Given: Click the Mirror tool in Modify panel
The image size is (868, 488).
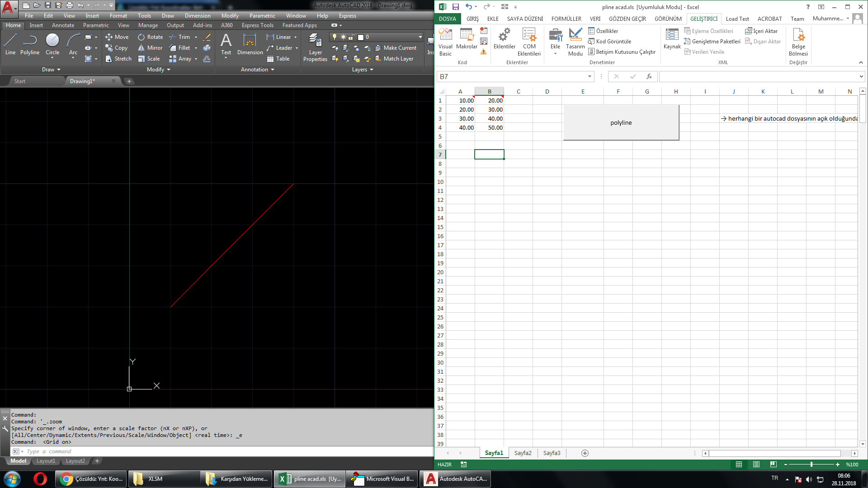Looking at the screenshot, I should point(150,48).
